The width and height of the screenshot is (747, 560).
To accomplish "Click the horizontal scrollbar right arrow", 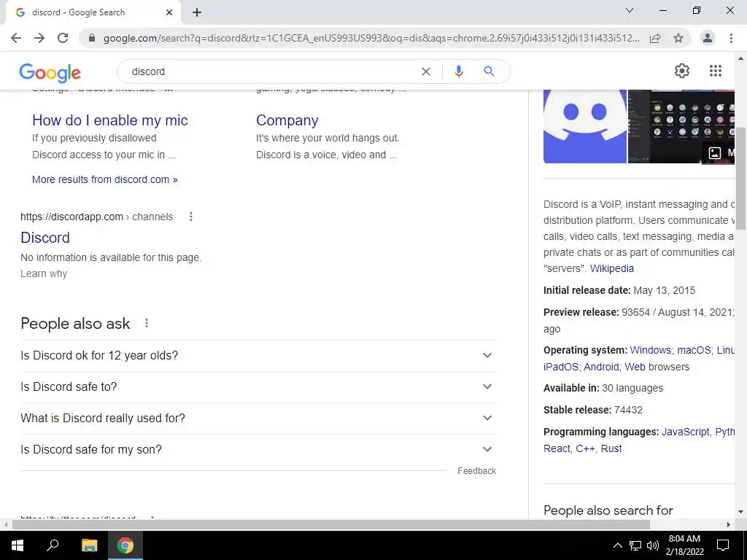I will (x=729, y=524).
